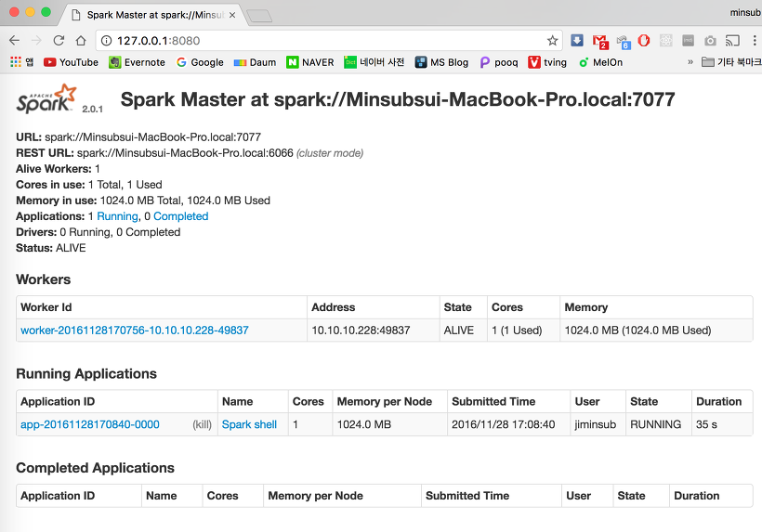
Task: Open application app-20161128170840-0000
Action: point(90,424)
